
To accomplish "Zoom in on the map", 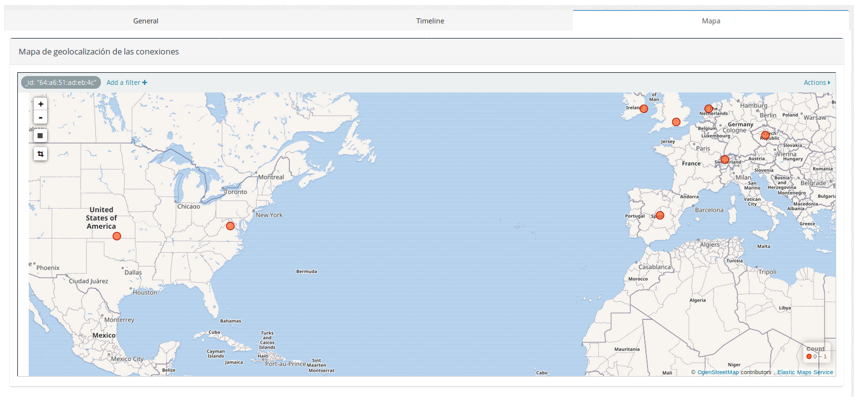I will 41,104.
